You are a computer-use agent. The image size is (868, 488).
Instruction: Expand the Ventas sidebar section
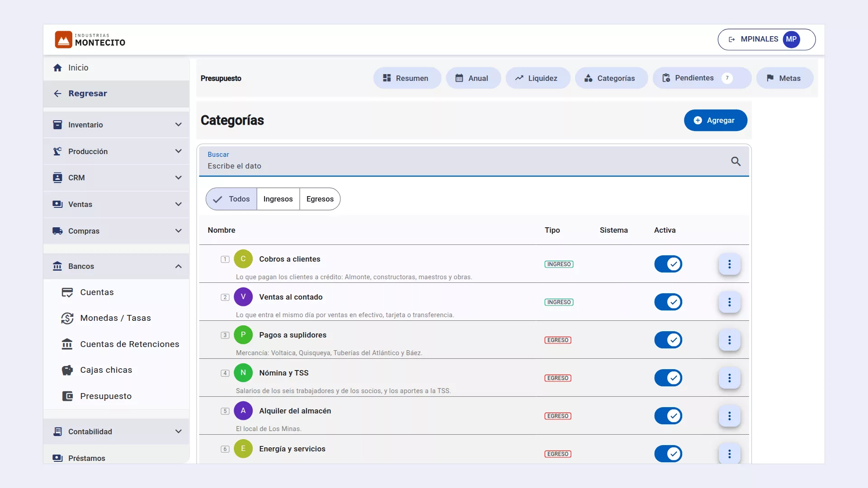click(116, 204)
